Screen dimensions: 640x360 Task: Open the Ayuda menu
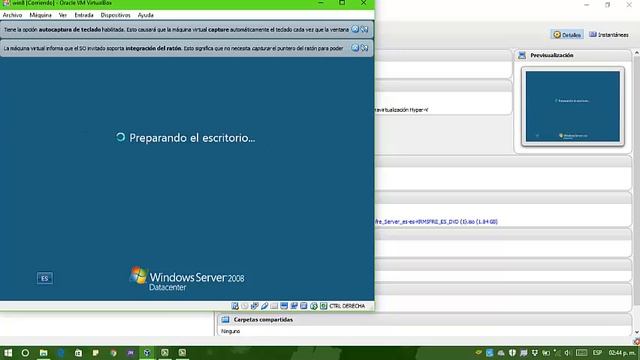pos(146,15)
